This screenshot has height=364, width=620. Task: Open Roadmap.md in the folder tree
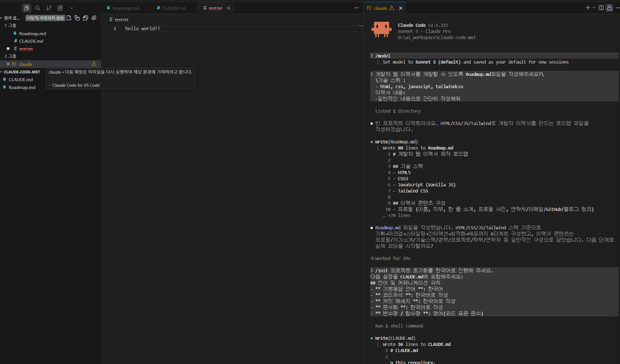point(22,87)
